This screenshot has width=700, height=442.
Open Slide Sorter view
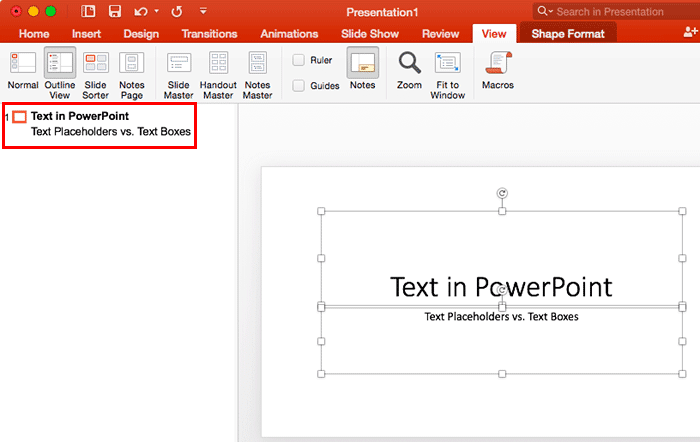click(96, 75)
